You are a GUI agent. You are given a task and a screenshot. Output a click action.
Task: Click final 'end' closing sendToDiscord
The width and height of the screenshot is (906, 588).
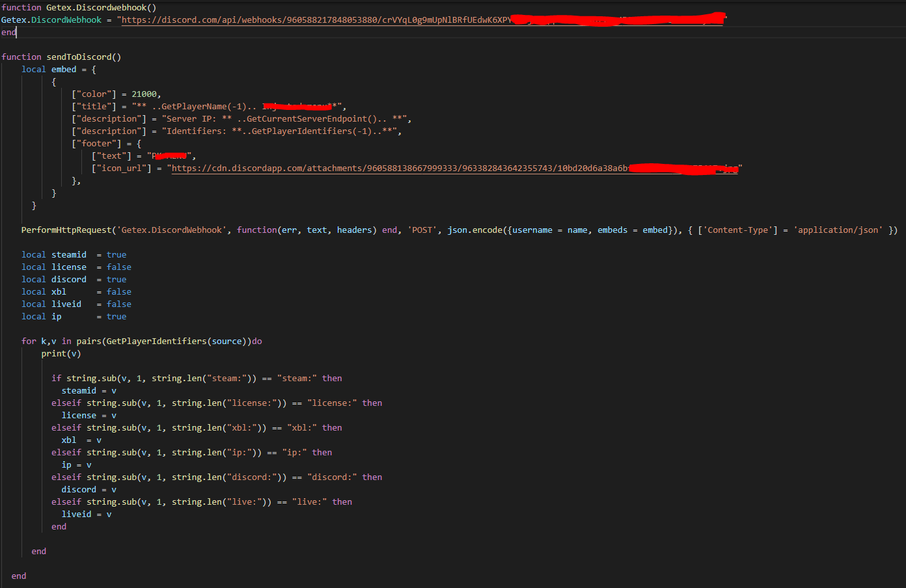pos(19,576)
